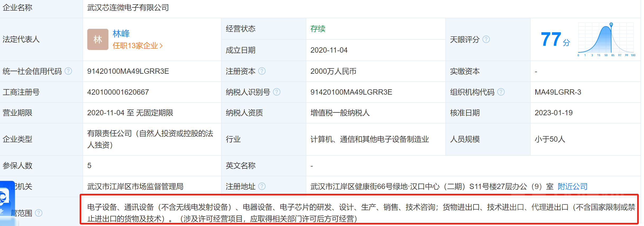
Task: Click the 参保人数 value 5
Action: point(89,166)
